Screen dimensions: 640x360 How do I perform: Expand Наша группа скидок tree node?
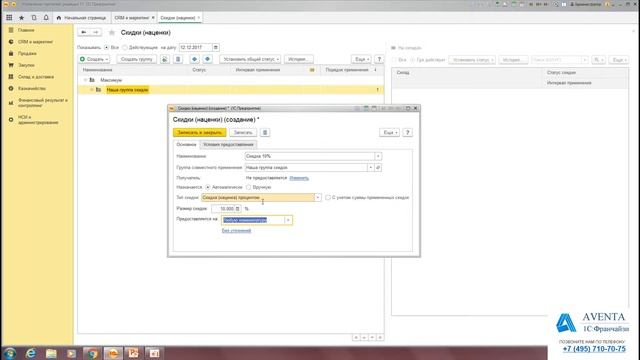(x=92, y=90)
